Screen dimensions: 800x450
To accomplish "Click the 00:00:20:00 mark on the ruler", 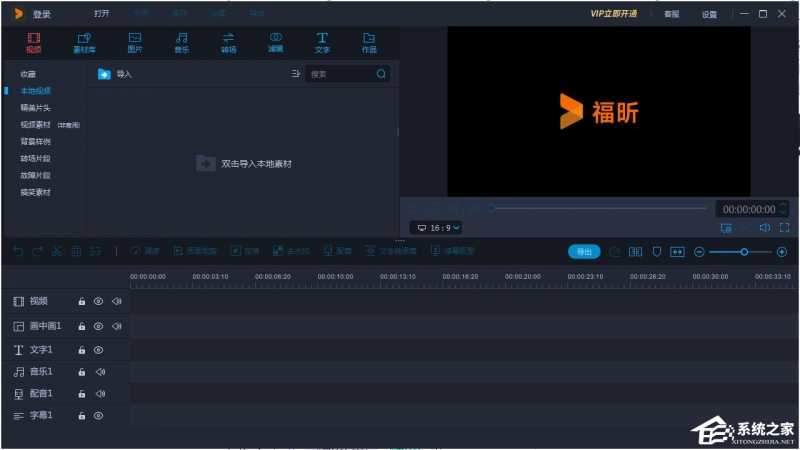I will coord(522,277).
